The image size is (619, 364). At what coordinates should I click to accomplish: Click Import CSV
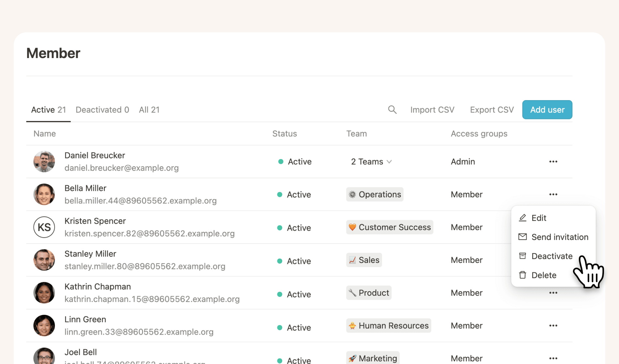pos(432,110)
